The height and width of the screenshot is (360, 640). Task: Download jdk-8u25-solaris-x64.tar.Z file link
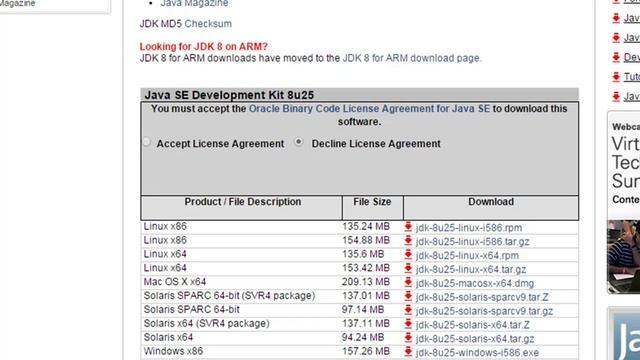click(473, 325)
